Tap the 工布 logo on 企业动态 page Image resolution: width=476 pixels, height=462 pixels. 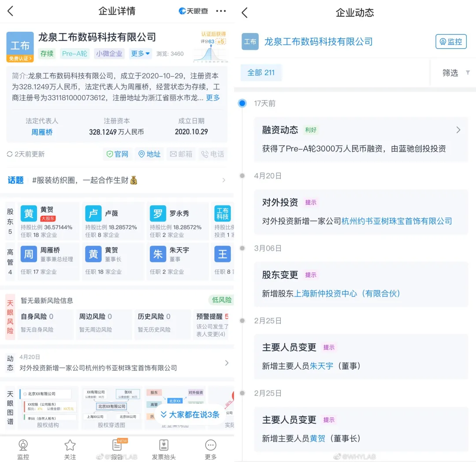(250, 41)
